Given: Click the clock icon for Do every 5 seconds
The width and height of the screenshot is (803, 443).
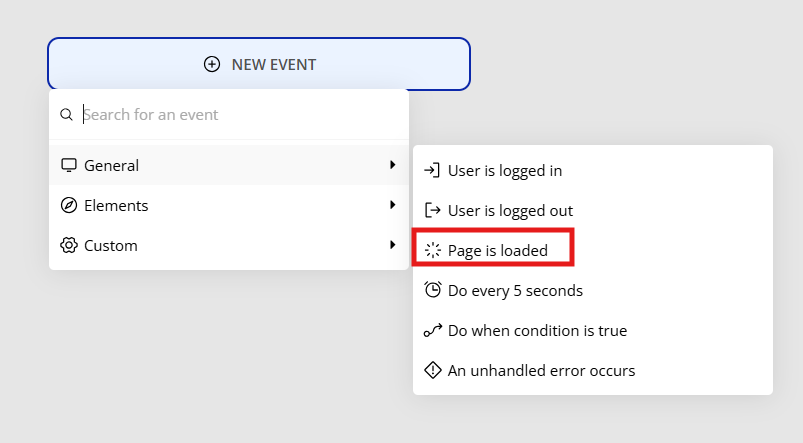Looking at the screenshot, I should 433,290.
